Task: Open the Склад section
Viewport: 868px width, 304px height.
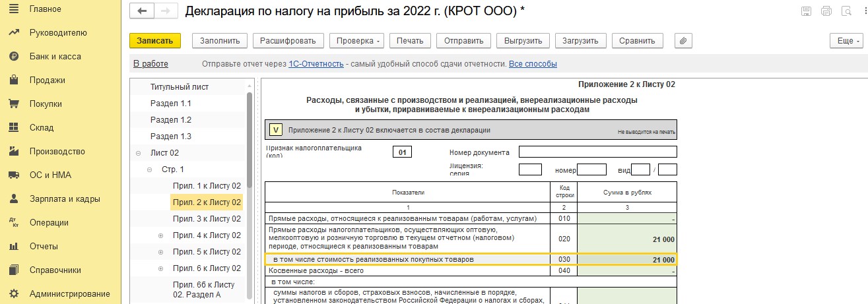Action: (42, 127)
